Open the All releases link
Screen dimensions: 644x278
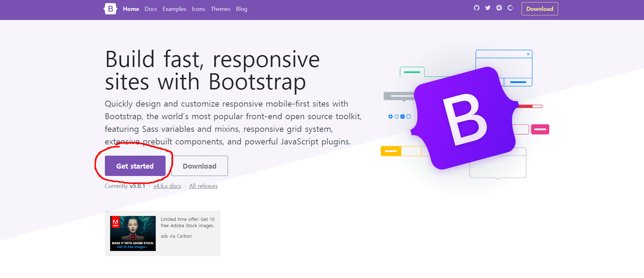pos(203,186)
